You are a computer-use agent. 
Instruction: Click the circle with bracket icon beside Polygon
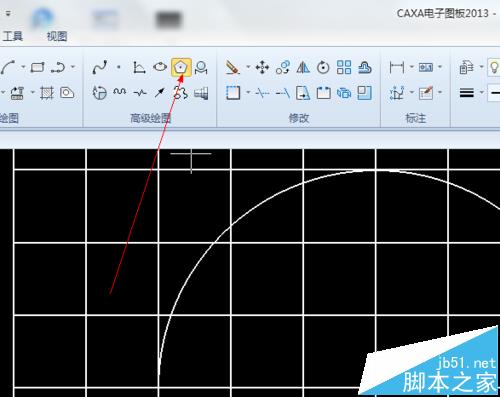201,67
